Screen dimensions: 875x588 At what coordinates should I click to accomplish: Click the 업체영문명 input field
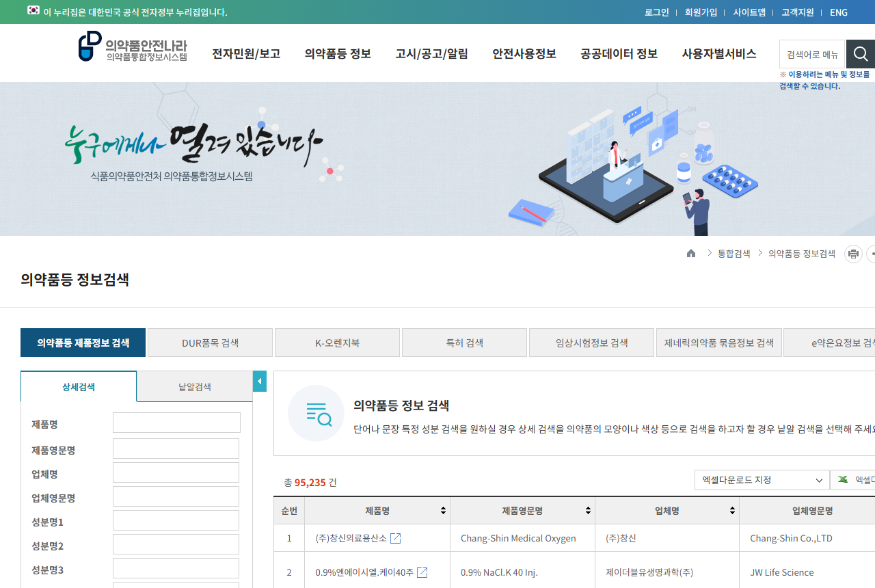[x=176, y=496]
